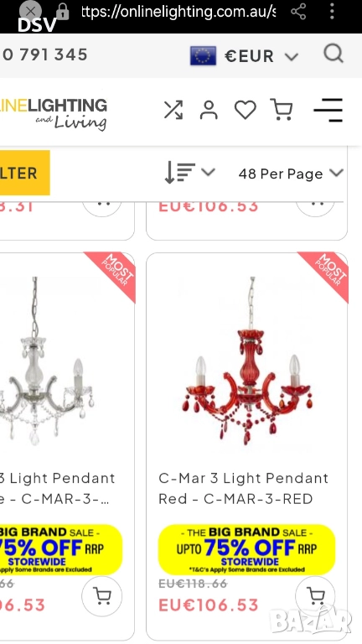View the wishlist heart icon
This screenshot has width=362, height=644.
click(246, 110)
